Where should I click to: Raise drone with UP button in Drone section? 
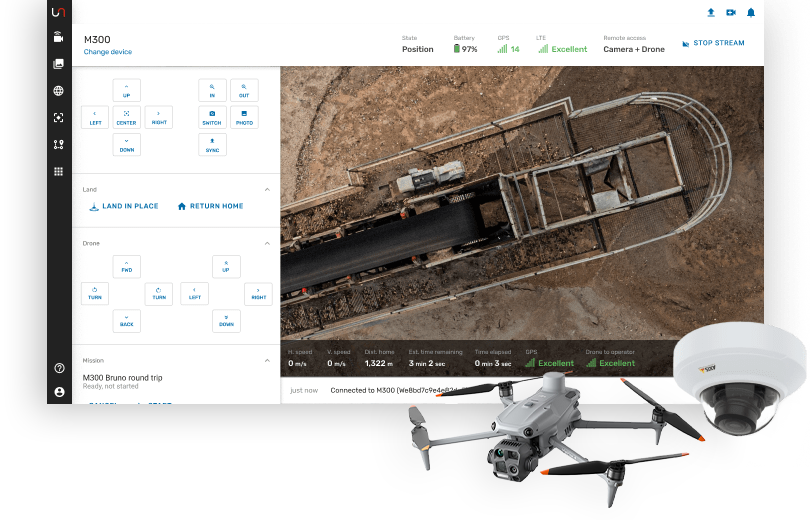(226, 266)
